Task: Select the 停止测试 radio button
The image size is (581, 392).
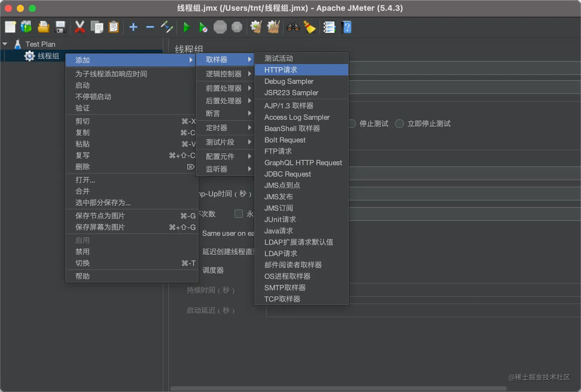Action: pyautogui.click(x=352, y=124)
